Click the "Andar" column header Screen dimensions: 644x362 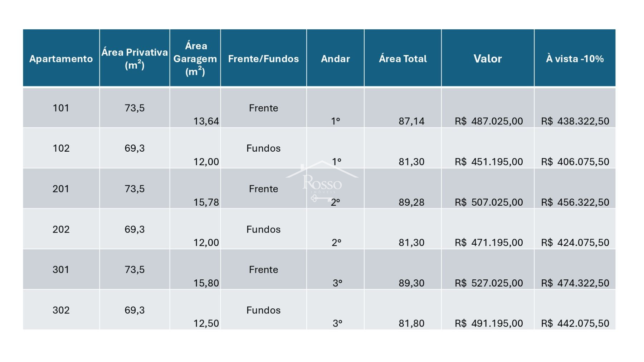335,59
